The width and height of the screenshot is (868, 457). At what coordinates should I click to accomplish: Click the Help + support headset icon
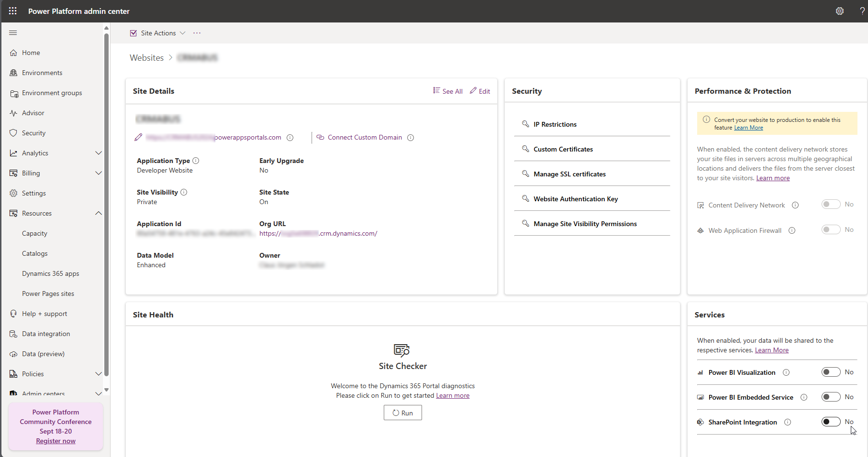(x=13, y=314)
